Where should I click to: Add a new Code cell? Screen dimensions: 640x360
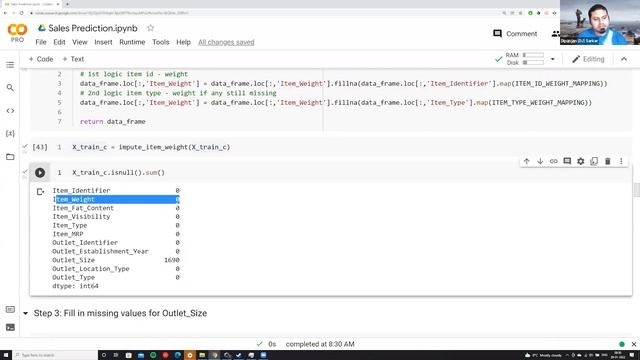(41, 59)
